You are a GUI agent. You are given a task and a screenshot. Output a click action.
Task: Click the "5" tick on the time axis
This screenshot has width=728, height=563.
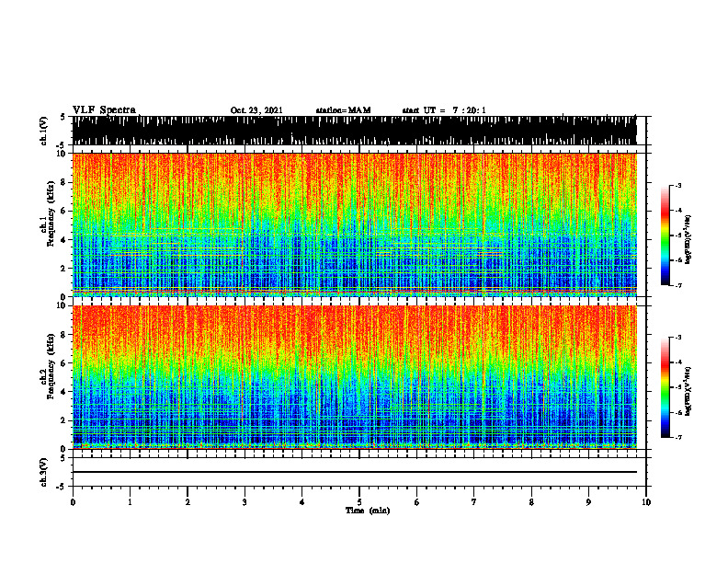[359, 502]
